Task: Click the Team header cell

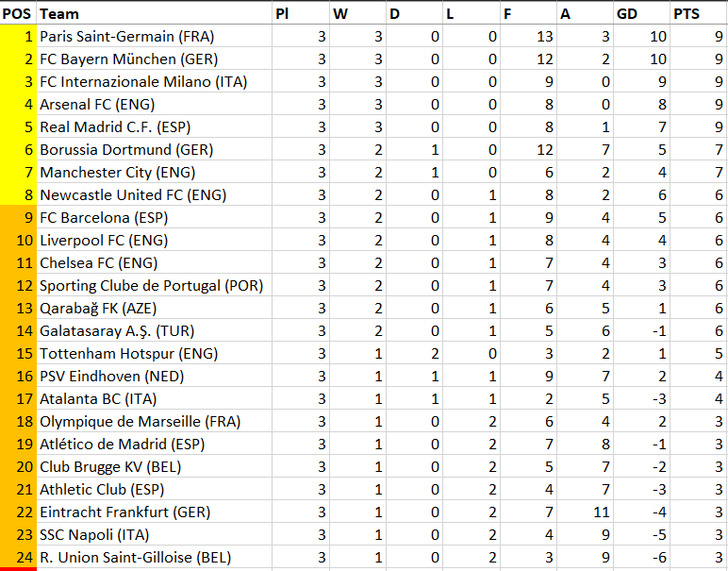Action: click(x=154, y=13)
